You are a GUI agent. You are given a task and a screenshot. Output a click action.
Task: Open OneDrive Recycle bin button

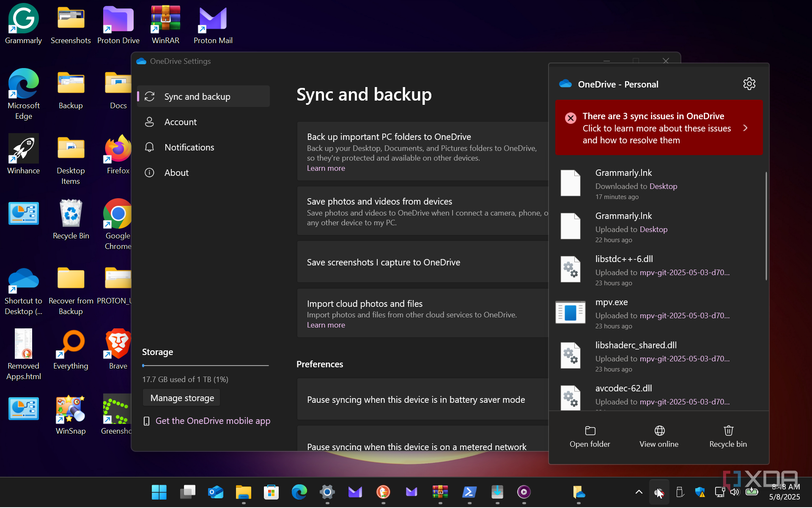[x=728, y=437]
